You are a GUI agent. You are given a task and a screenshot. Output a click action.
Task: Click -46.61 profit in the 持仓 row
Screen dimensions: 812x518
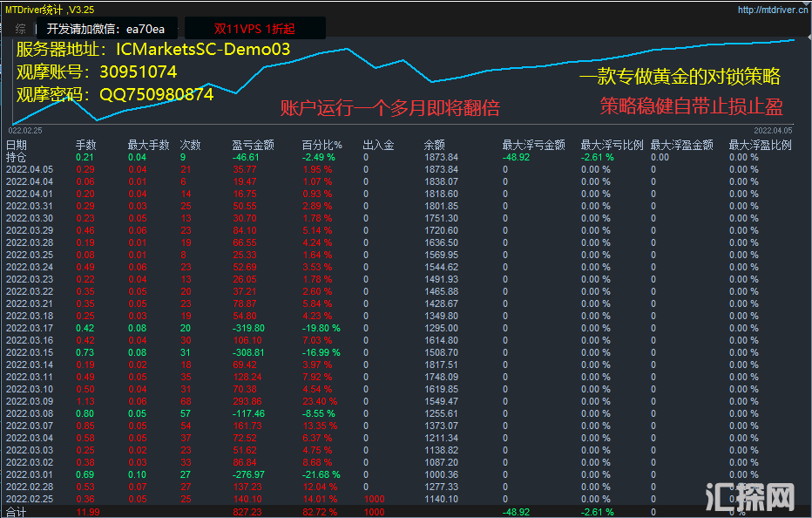pos(246,157)
